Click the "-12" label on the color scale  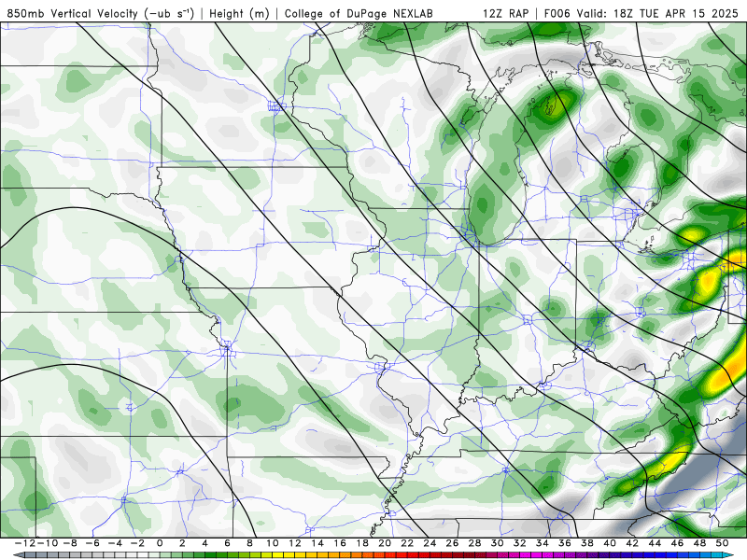[24, 543]
